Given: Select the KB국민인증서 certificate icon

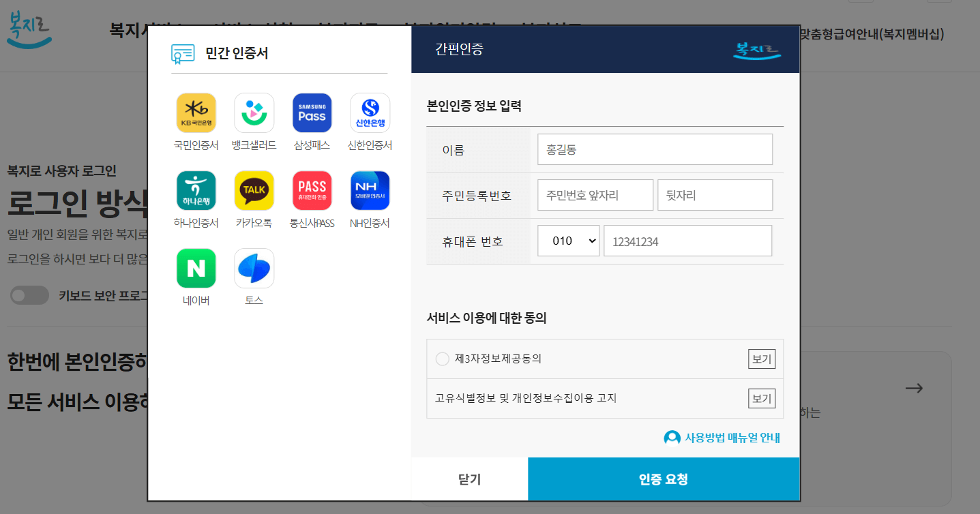Looking at the screenshot, I should click(x=196, y=112).
